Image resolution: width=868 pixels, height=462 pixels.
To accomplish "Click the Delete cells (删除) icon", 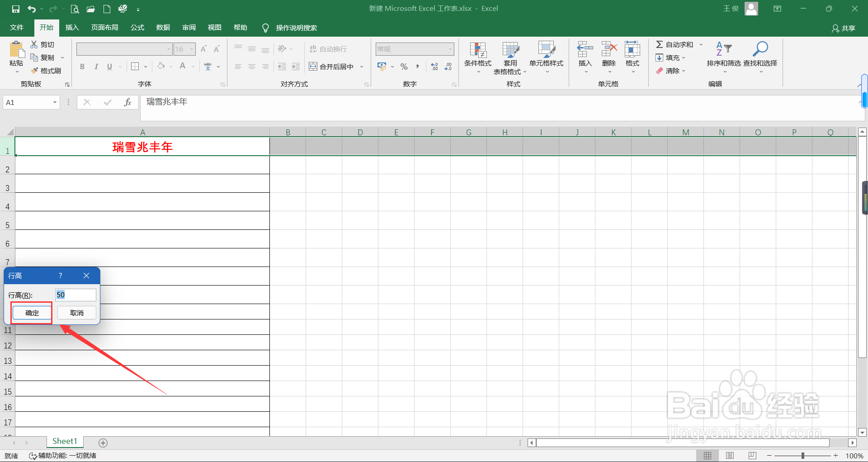I will (609, 49).
